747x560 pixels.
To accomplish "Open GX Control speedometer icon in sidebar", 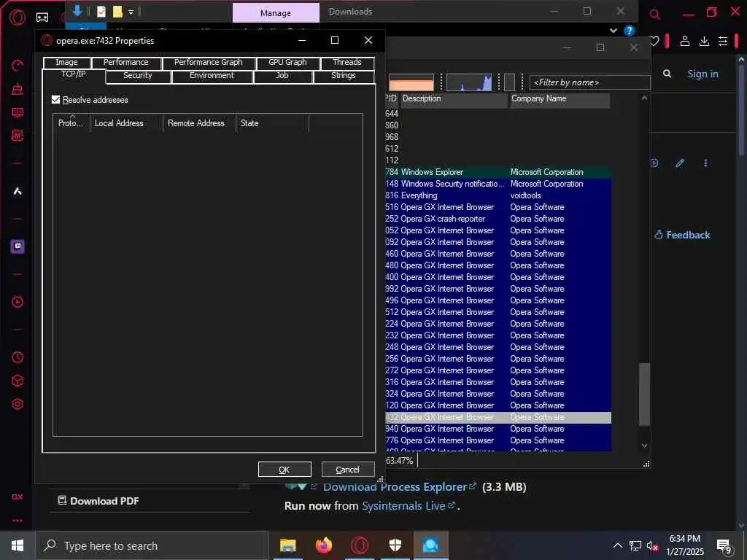I will pos(18,66).
